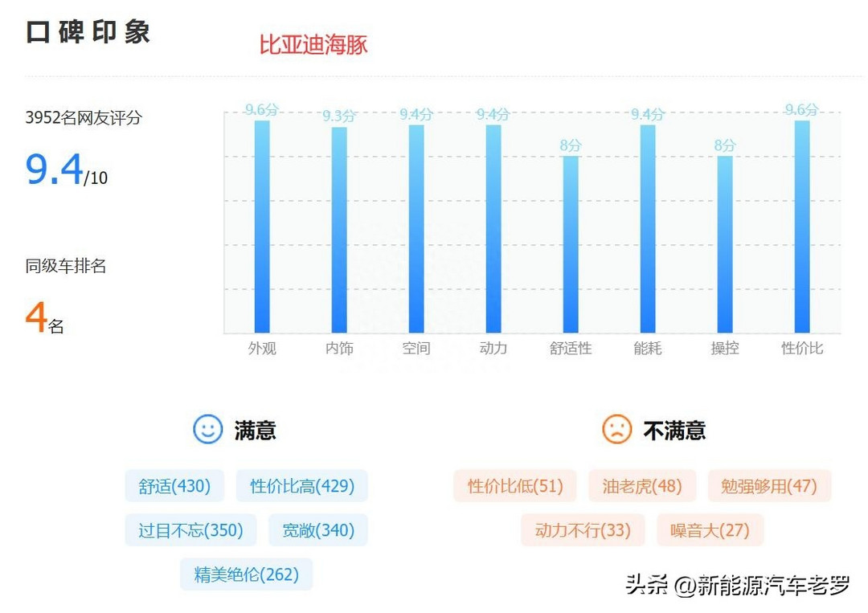Select the 舒适(430) tag
Image resolution: width=868 pixels, height=613 pixels.
(x=174, y=486)
